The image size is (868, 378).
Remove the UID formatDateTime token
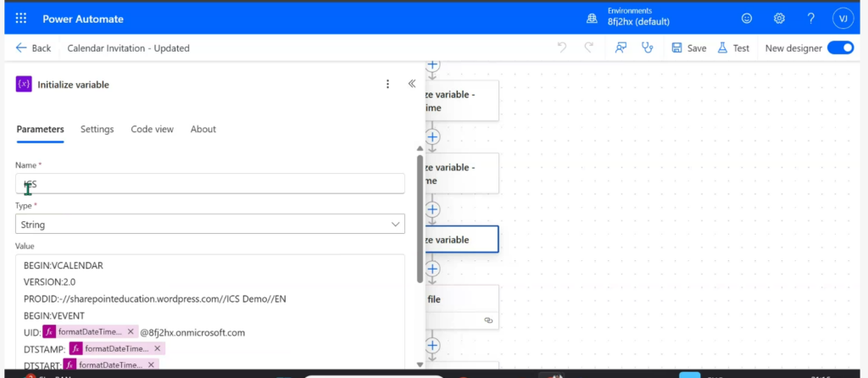[x=131, y=332]
